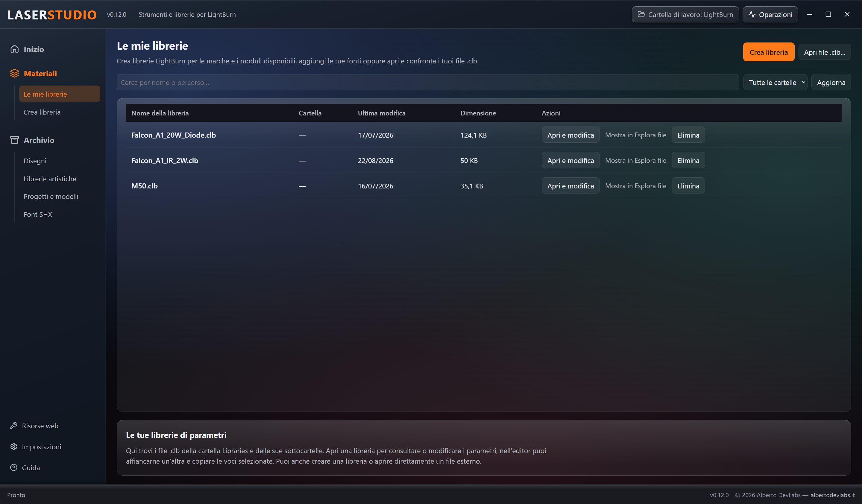Open the Disegni archive section

click(35, 161)
